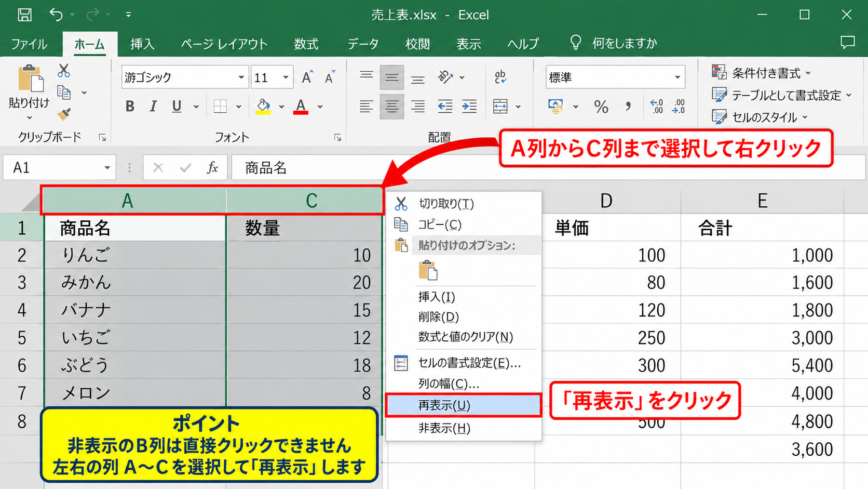The height and width of the screenshot is (489, 868).
Task: Open the 游ゴシック font name dropdown
Action: point(241,77)
